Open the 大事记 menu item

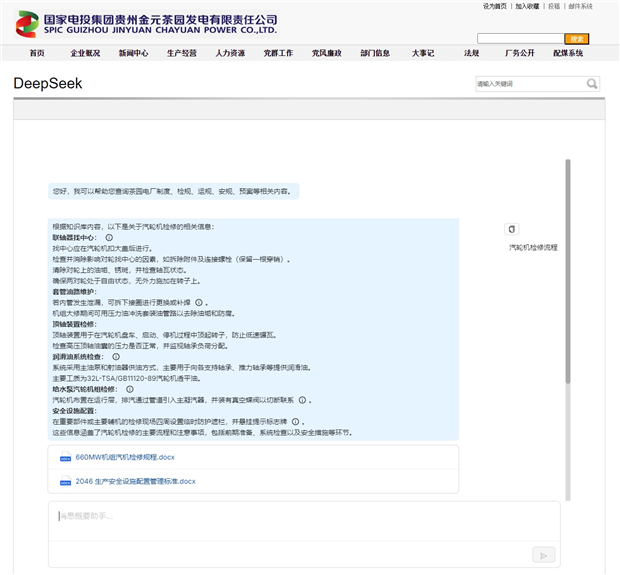423,53
